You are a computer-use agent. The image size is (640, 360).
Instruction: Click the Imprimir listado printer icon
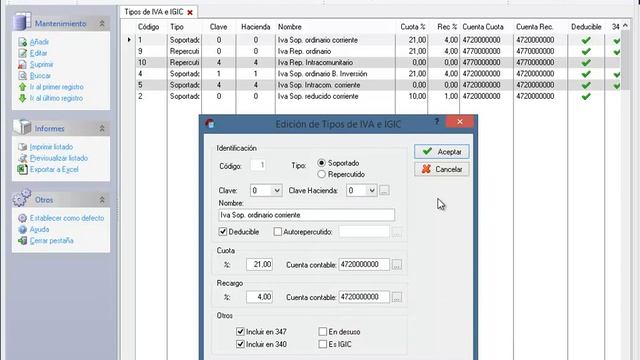tap(22, 147)
